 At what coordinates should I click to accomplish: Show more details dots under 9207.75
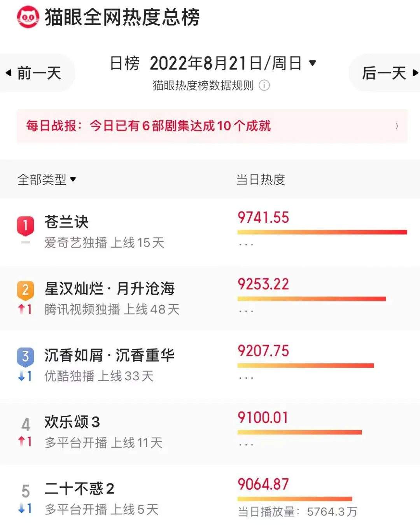click(x=246, y=378)
